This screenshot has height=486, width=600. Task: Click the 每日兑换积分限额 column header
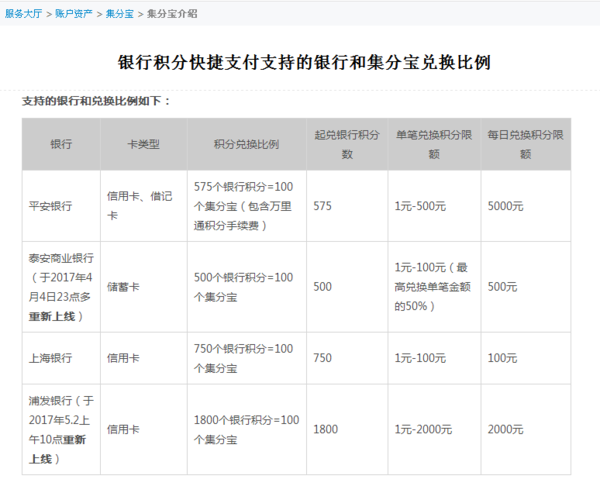pos(525,144)
